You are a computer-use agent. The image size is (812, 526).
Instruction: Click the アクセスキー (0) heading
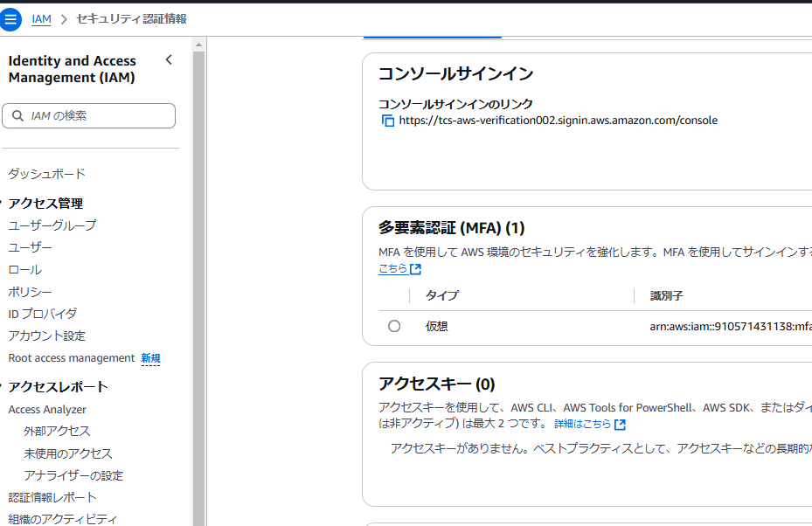tap(436, 384)
